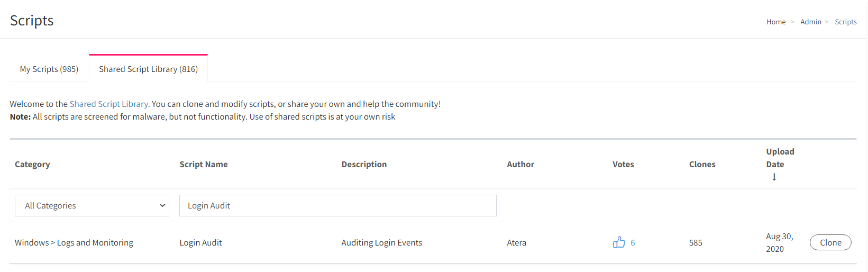
Task: Go to Admin breadcrumb
Action: (811, 22)
